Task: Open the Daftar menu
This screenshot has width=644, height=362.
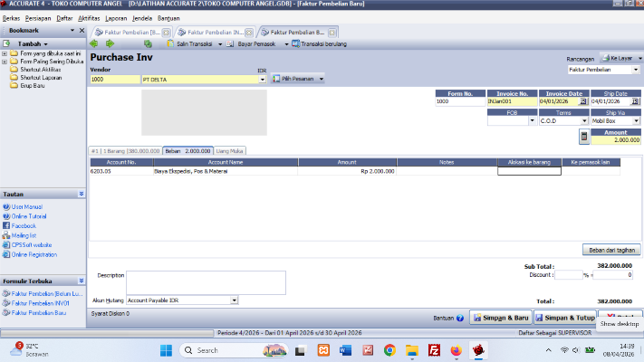Action: point(64,18)
